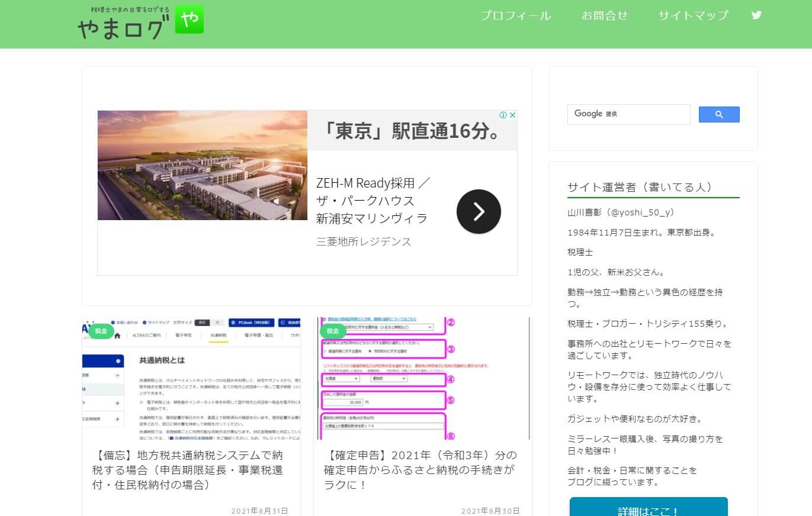Click the 1984年11月7日生まれ profile line
The width and height of the screenshot is (812, 516).
tap(642, 233)
